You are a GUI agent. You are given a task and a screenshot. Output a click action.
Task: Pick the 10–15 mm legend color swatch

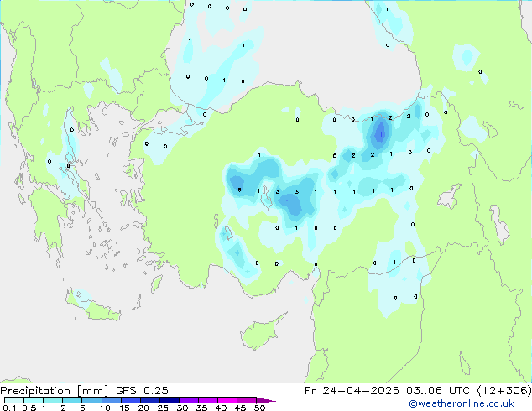pyautogui.click(x=111, y=400)
